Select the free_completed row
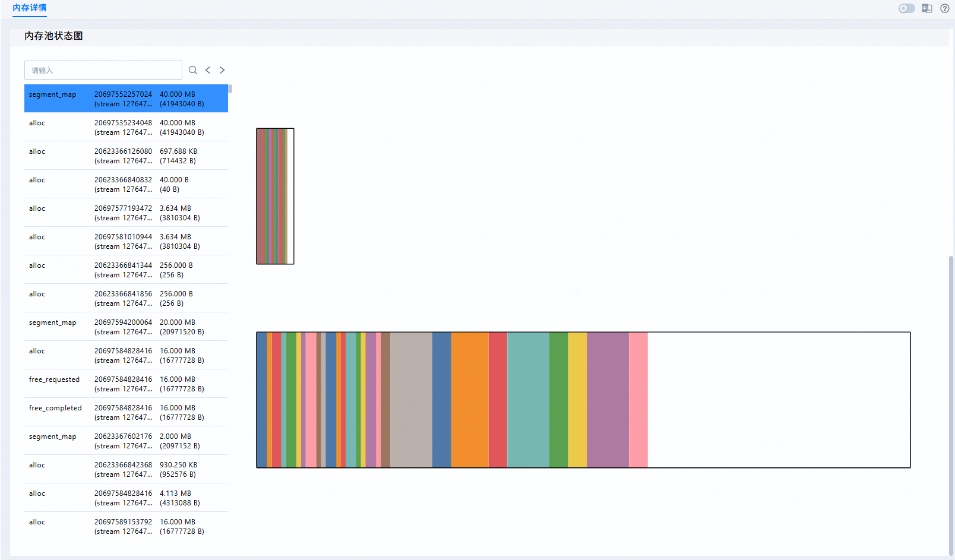955x560 pixels. 126,412
